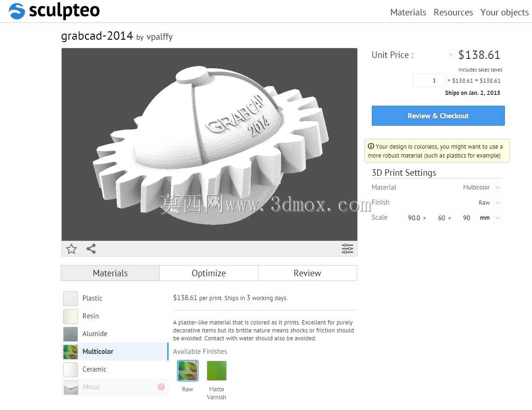
Task: Select Plastic material swatch
Action: pyautogui.click(x=71, y=298)
